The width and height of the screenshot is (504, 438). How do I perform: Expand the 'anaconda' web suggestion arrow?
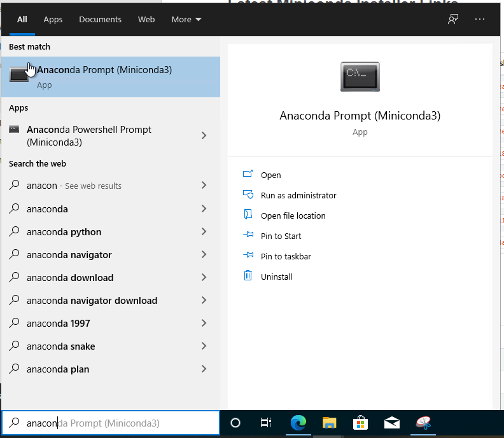tap(204, 209)
